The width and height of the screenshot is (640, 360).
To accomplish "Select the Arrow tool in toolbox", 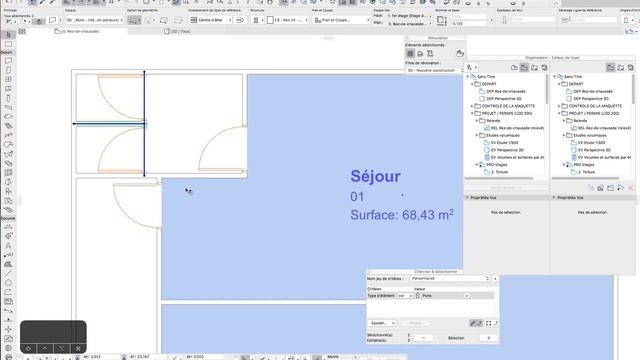I will [9, 35].
